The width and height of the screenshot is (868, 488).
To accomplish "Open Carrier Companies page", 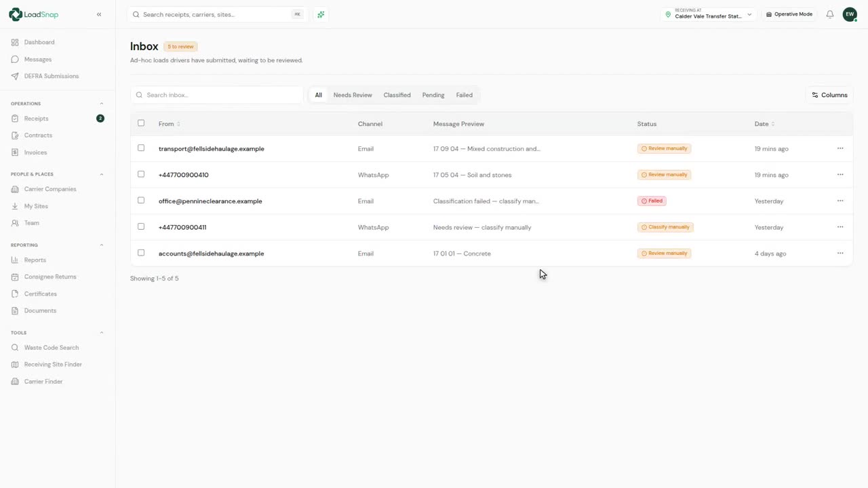I will 50,189.
